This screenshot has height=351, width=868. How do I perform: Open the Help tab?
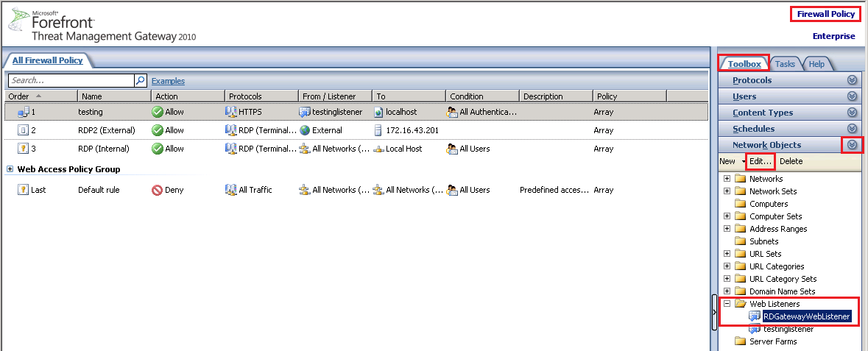pyautogui.click(x=816, y=64)
